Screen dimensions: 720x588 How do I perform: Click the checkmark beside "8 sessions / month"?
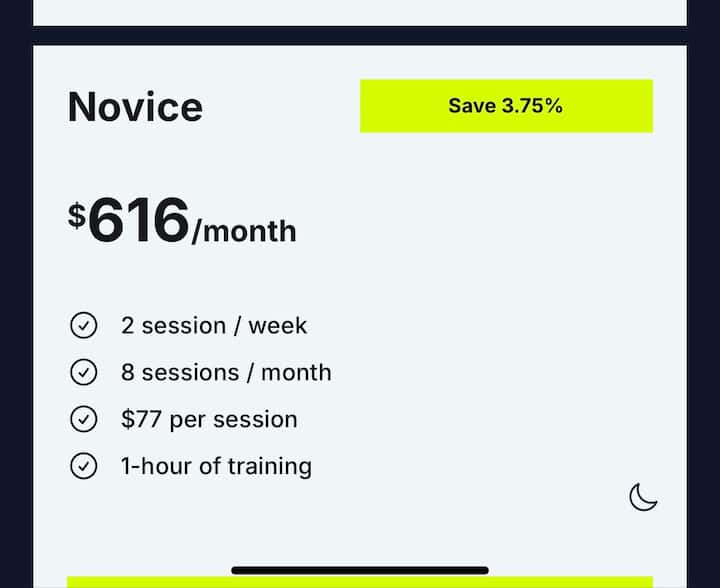tap(83, 373)
